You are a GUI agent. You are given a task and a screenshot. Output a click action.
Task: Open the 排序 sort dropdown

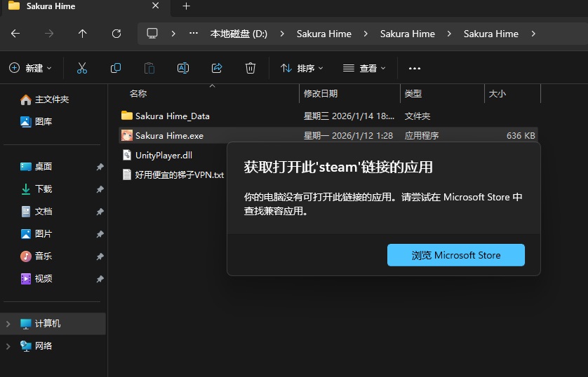[302, 68]
